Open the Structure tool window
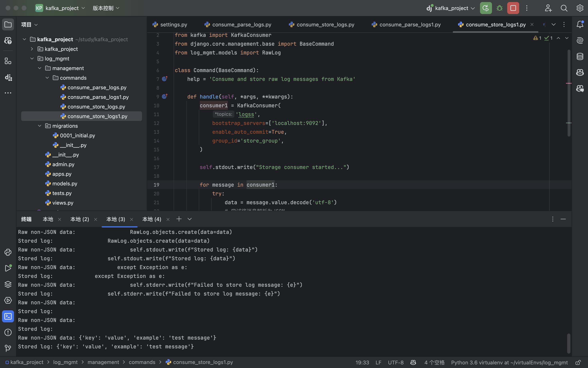This screenshot has height=368, width=588. click(x=8, y=61)
